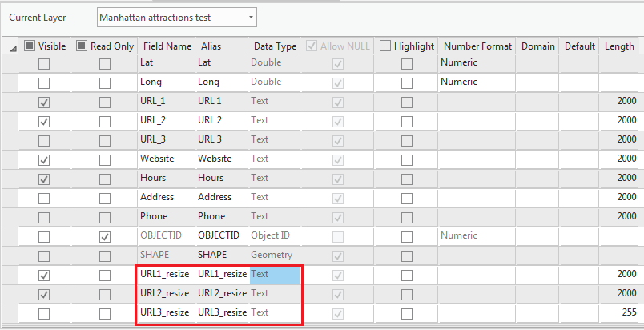Toggle the Read Only header checkbox

(x=82, y=46)
